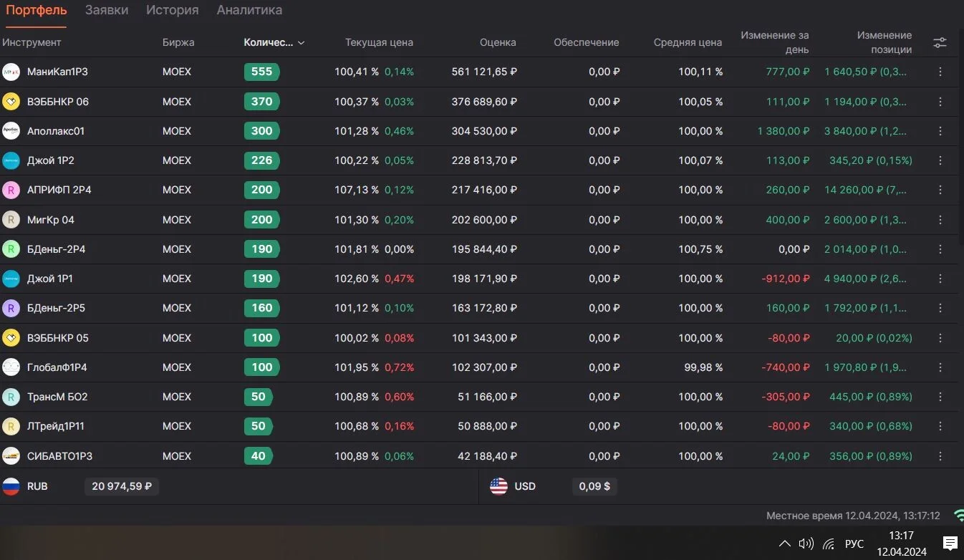Image resolution: width=964 pixels, height=560 pixels.
Task: Select the ВЭББНКР 05 instrument name
Action: click(x=58, y=338)
